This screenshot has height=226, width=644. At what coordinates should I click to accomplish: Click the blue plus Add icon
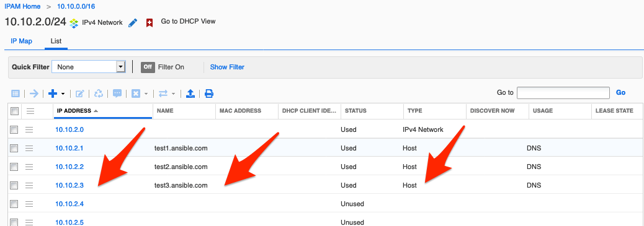click(53, 93)
